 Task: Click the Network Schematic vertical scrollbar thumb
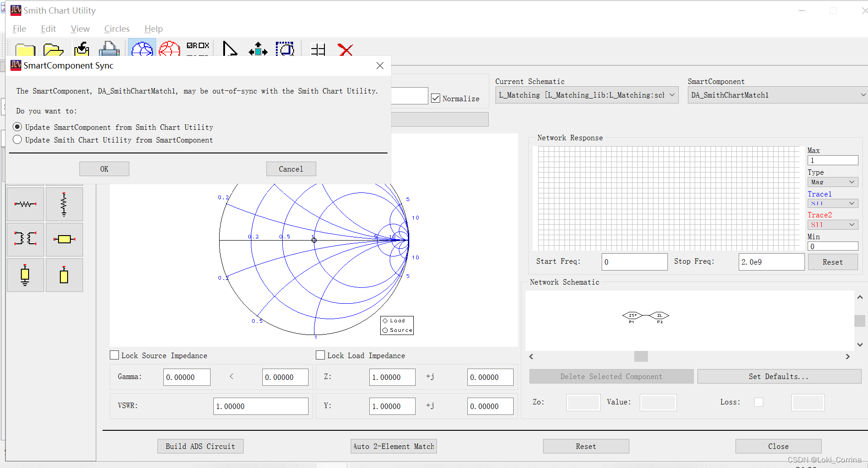[860, 321]
